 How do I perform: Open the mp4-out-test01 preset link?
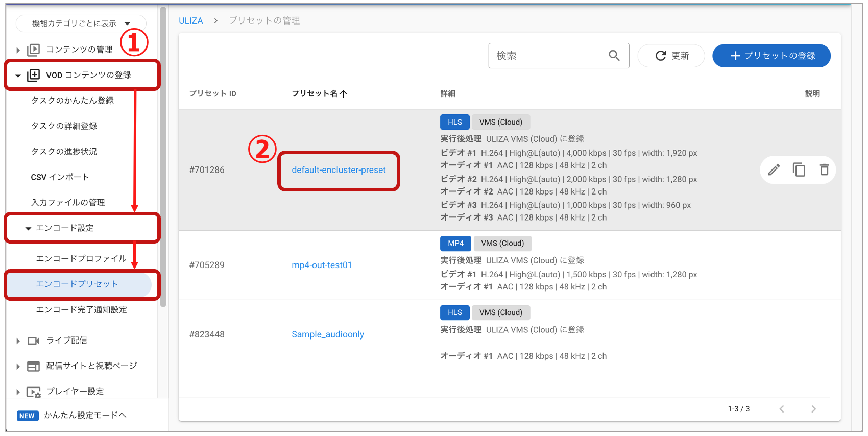322,265
